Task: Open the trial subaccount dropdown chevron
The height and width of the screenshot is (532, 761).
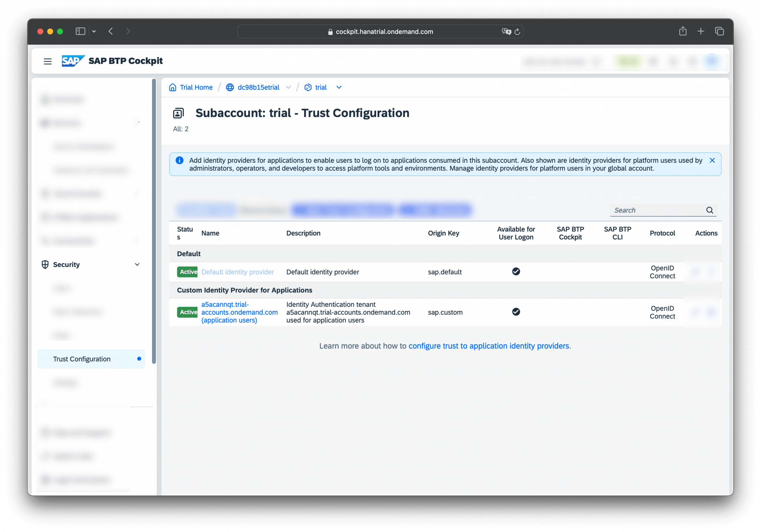Action: (339, 87)
